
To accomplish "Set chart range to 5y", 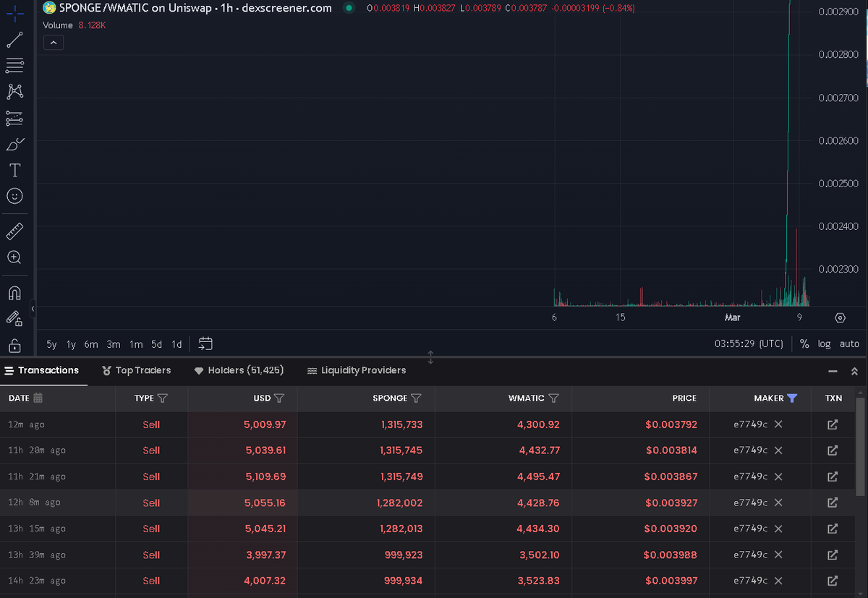I will pyautogui.click(x=51, y=344).
